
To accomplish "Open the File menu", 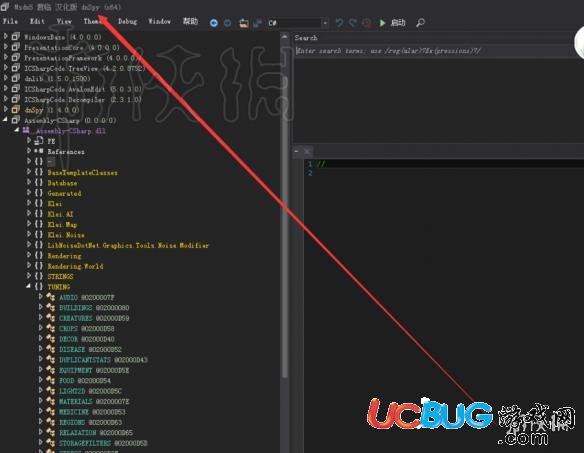I will 10,22.
